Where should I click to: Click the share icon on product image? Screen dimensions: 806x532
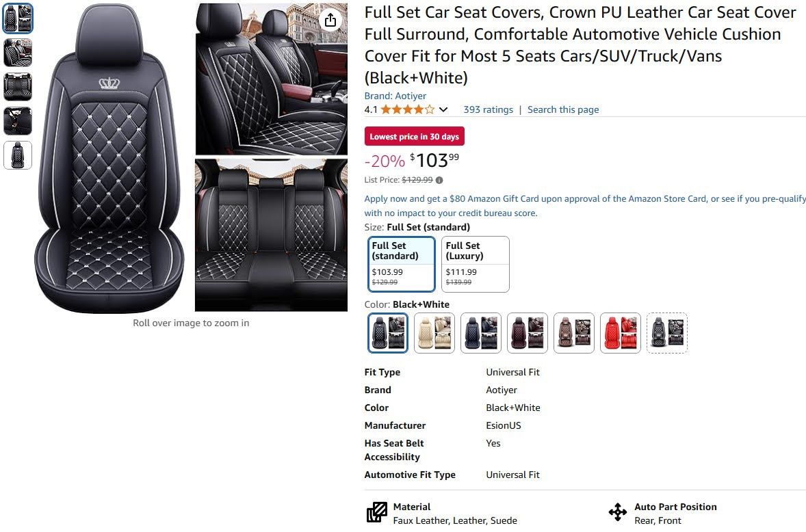pos(330,20)
